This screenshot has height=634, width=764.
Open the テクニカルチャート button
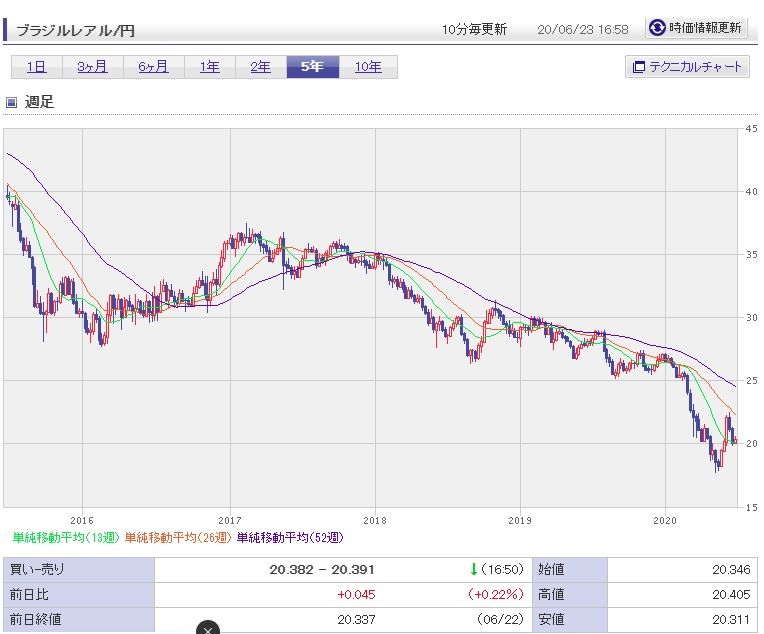click(x=686, y=67)
